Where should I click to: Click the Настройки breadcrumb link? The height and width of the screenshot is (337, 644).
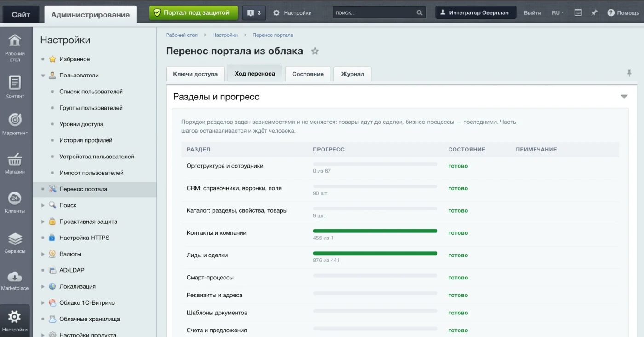(x=225, y=35)
